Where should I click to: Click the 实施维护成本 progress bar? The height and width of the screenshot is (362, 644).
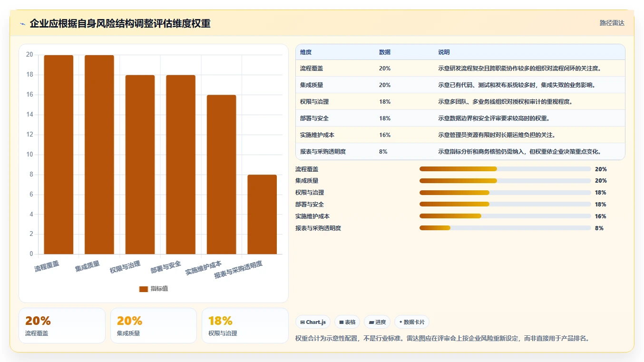[x=505, y=216]
